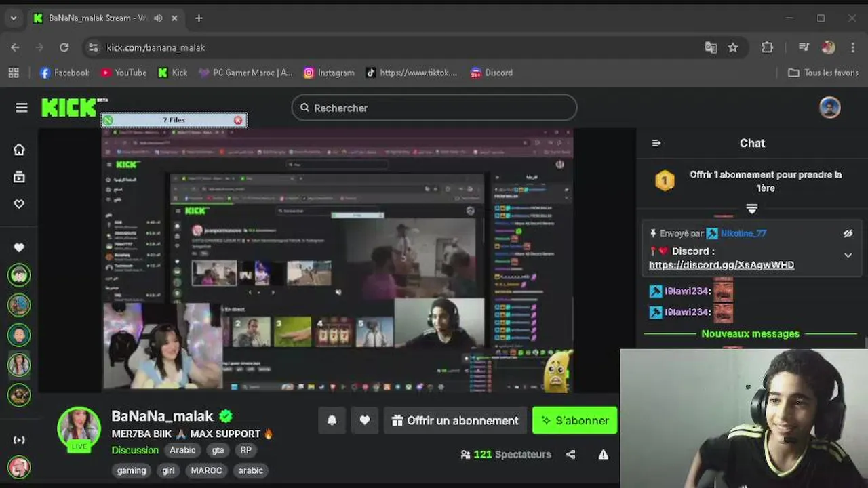Viewport: 868px width, 488px height.
Task: Open Instagram bookmark
Action: 329,73
